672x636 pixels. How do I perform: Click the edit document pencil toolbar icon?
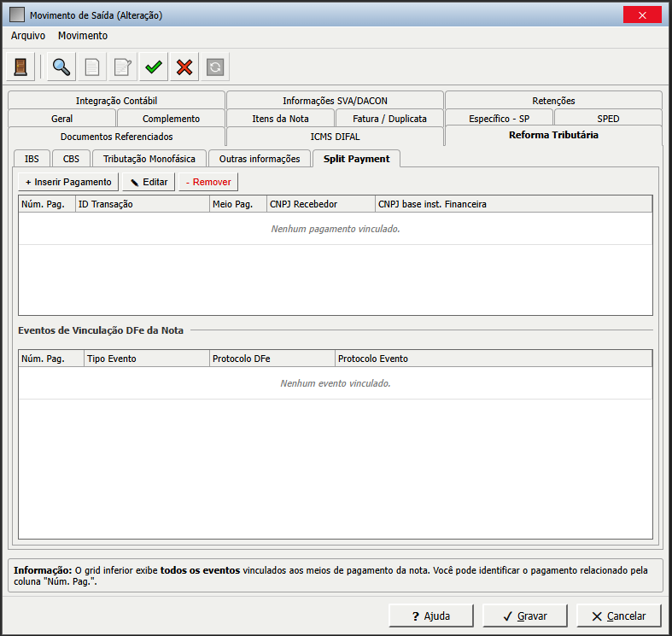pos(123,67)
